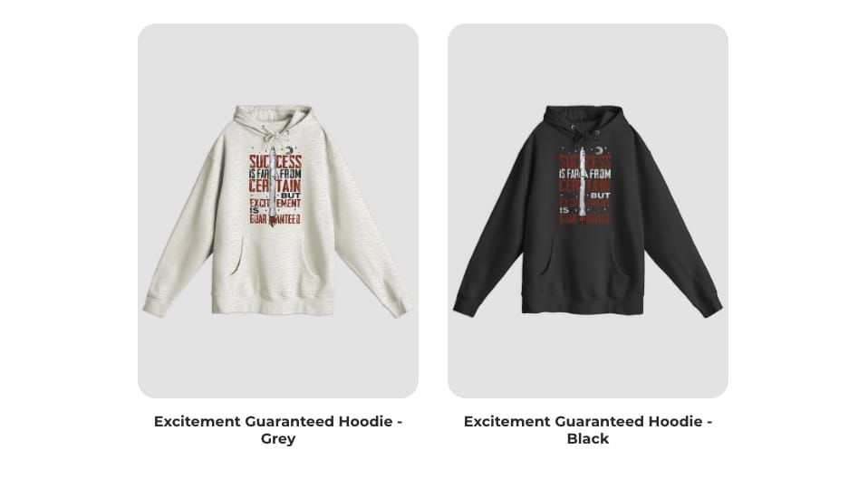This screenshot has width=868, height=488.
Task: Open the black hoodie product image
Action: 588,211
